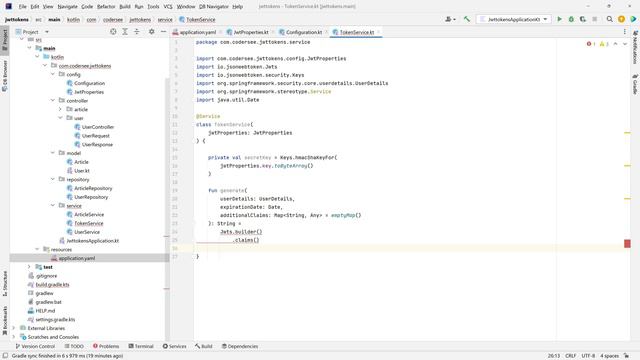Open the Notifications side panel
This screenshot has width=640, height=360.
[635, 47]
